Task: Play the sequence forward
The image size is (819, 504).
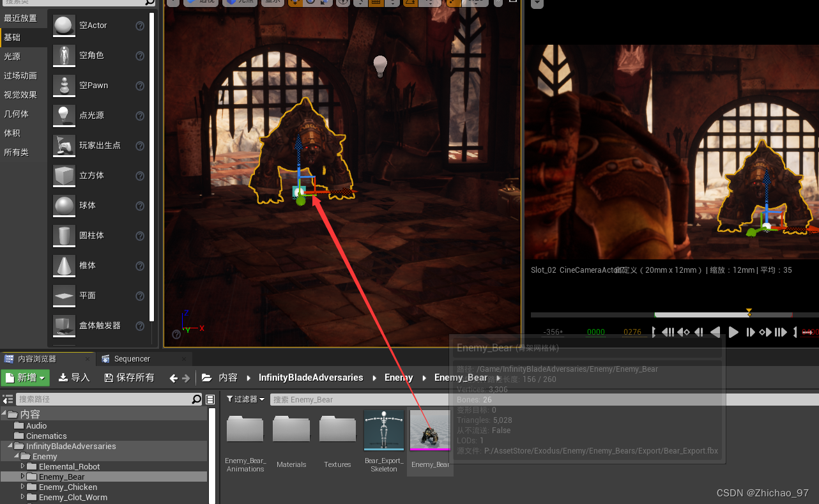Action: (733, 332)
